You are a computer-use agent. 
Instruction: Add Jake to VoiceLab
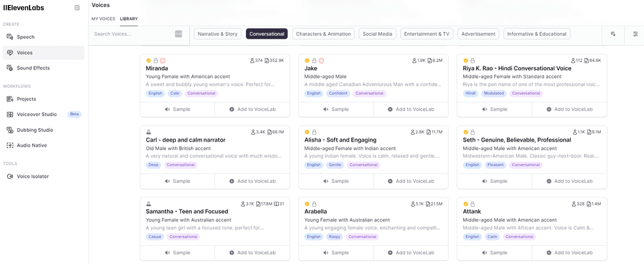pyautogui.click(x=411, y=109)
